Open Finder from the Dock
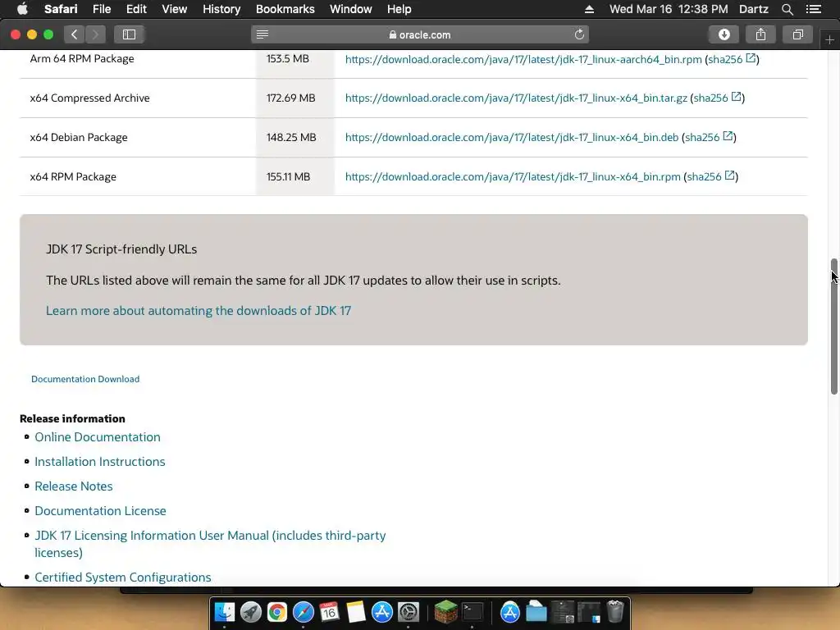Viewport: 840px width, 630px height. [x=225, y=612]
